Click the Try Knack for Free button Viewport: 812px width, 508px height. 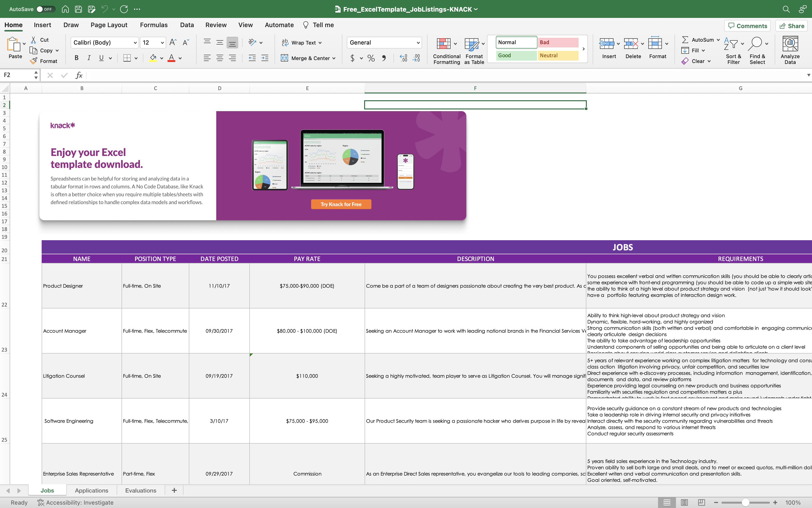pos(341,204)
